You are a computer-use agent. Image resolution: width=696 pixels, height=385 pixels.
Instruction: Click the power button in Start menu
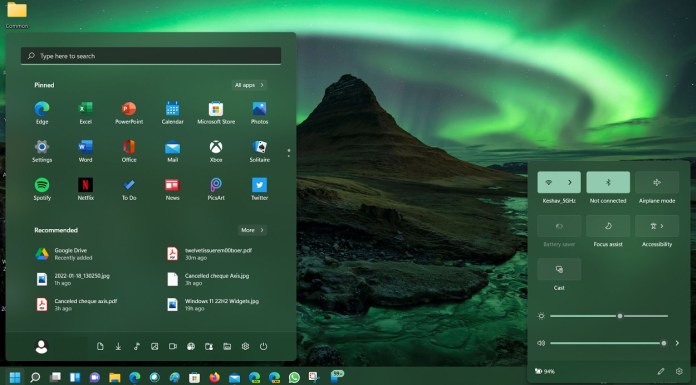[x=263, y=346]
